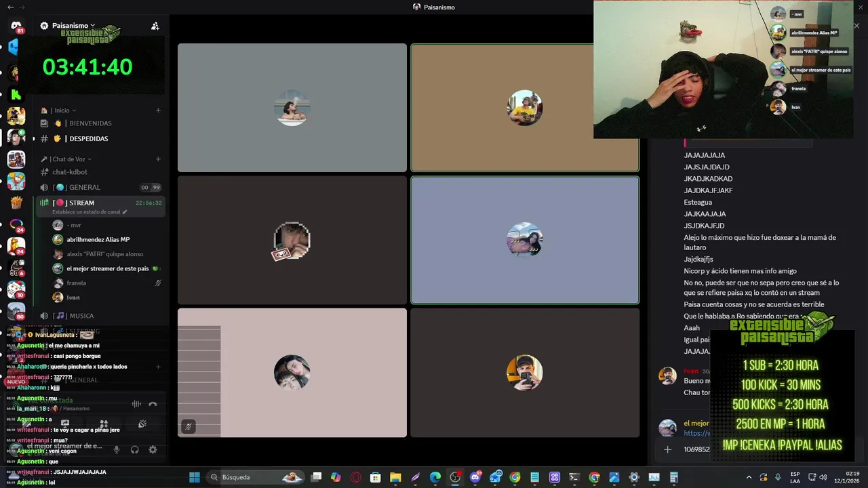Join MUSICA voice channel
This screenshot has height=488, width=868.
100,316
